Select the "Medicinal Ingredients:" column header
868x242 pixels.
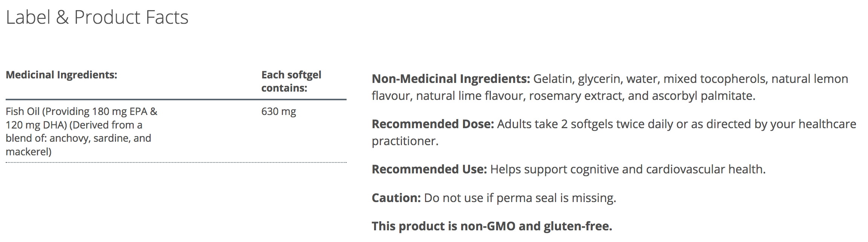point(61,75)
